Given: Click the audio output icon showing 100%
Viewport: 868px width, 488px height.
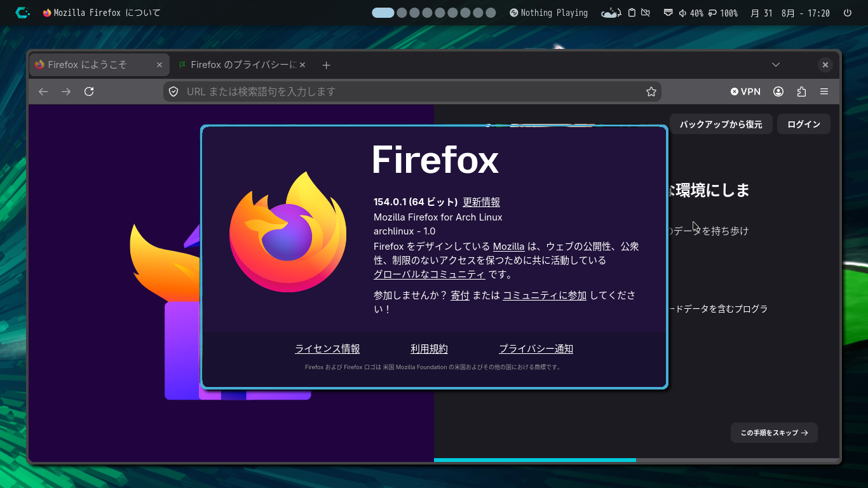Looking at the screenshot, I should point(712,13).
